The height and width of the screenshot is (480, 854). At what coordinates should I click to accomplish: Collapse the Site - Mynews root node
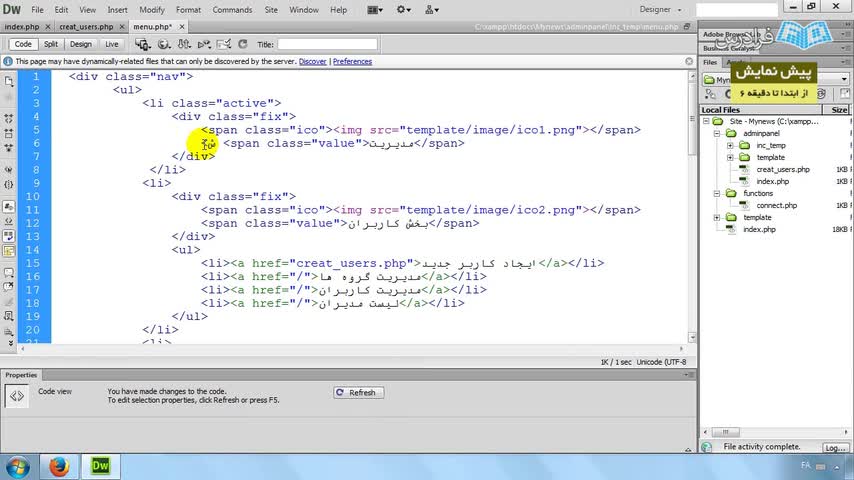pyautogui.click(x=706, y=121)
